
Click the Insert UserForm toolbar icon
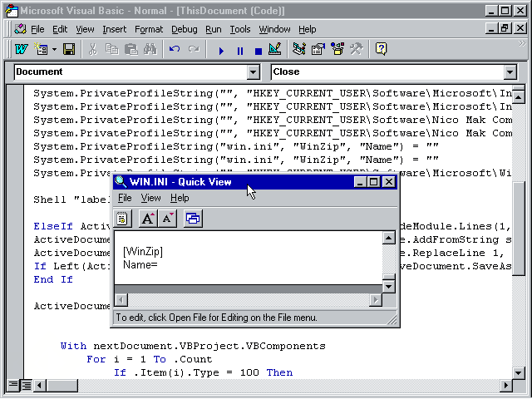point(42,49)
